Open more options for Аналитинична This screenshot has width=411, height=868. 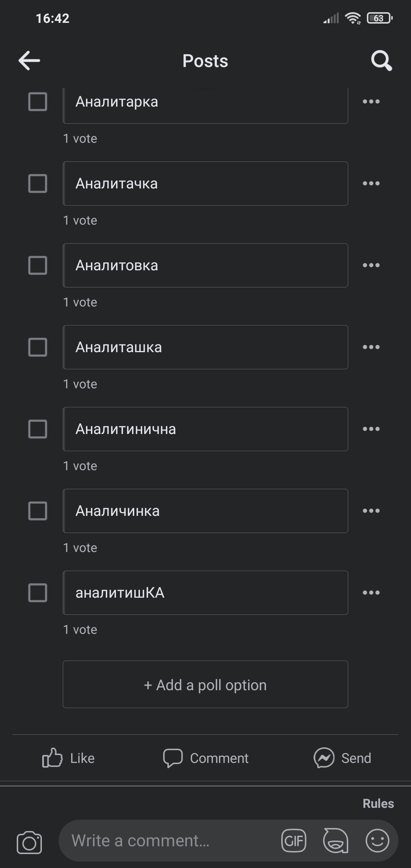click(371, 429)
